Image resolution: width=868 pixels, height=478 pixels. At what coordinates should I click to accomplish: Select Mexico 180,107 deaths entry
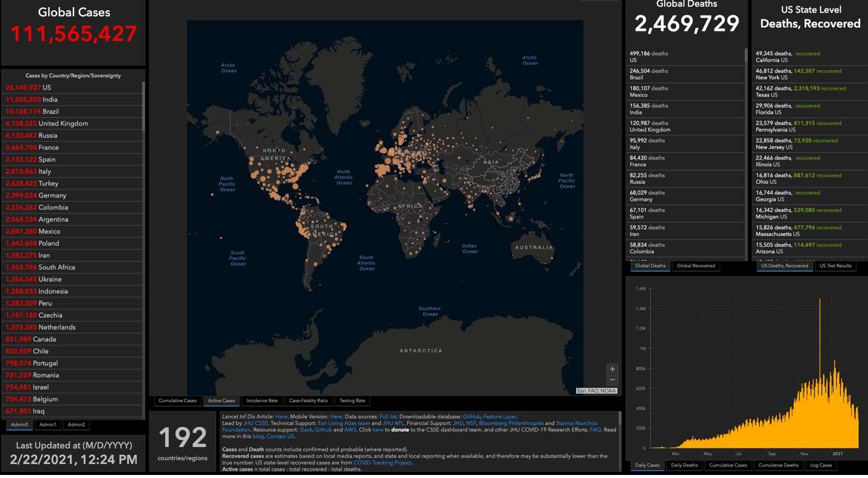click(686, 92)
